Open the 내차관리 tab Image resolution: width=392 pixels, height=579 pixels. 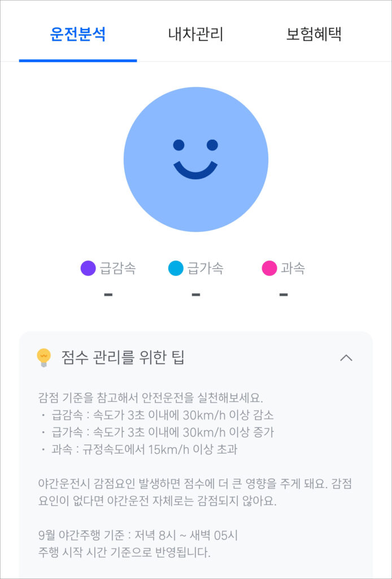(x=196, y=34)
